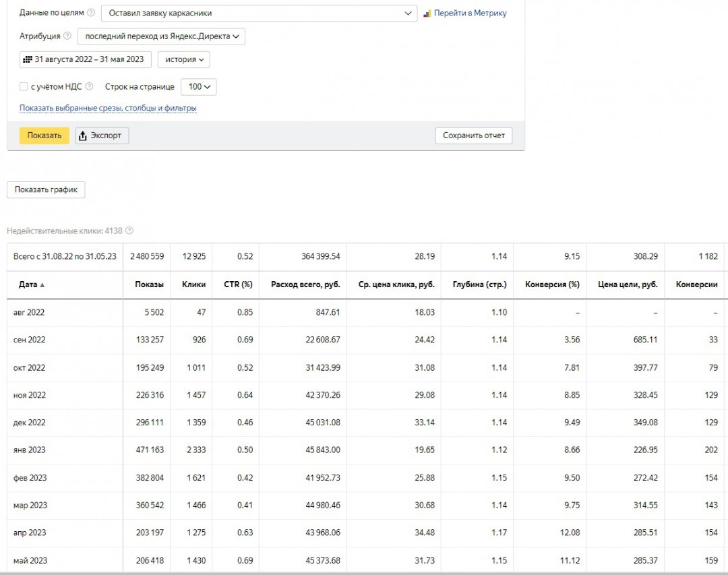
Task: Click the upload icon on Экспорт button
Action: (83, 135)
